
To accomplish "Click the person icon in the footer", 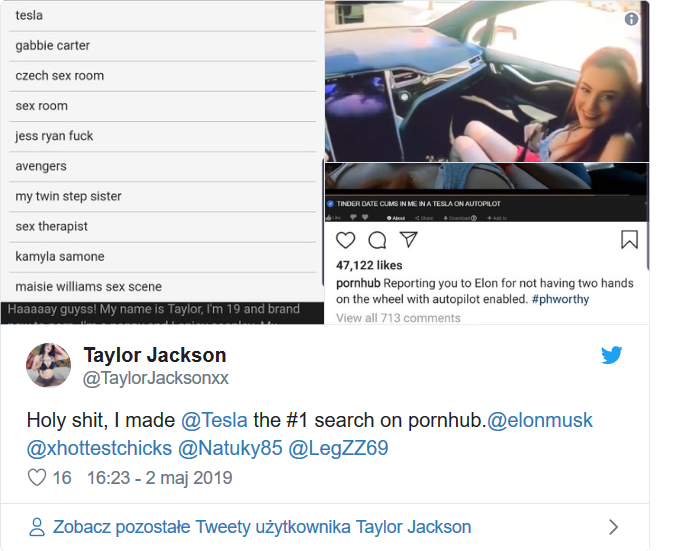I will pos(37,527).
